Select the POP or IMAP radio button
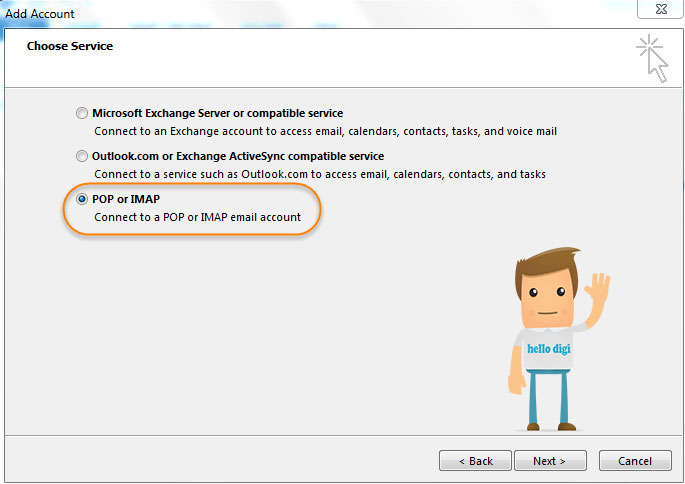 (82, 199)
